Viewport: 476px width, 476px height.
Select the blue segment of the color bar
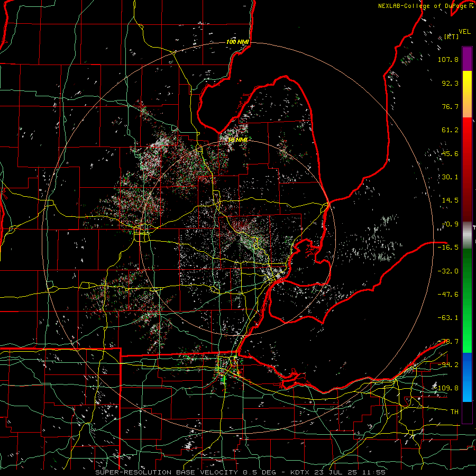pyautogui.click(x=467, y=377)
